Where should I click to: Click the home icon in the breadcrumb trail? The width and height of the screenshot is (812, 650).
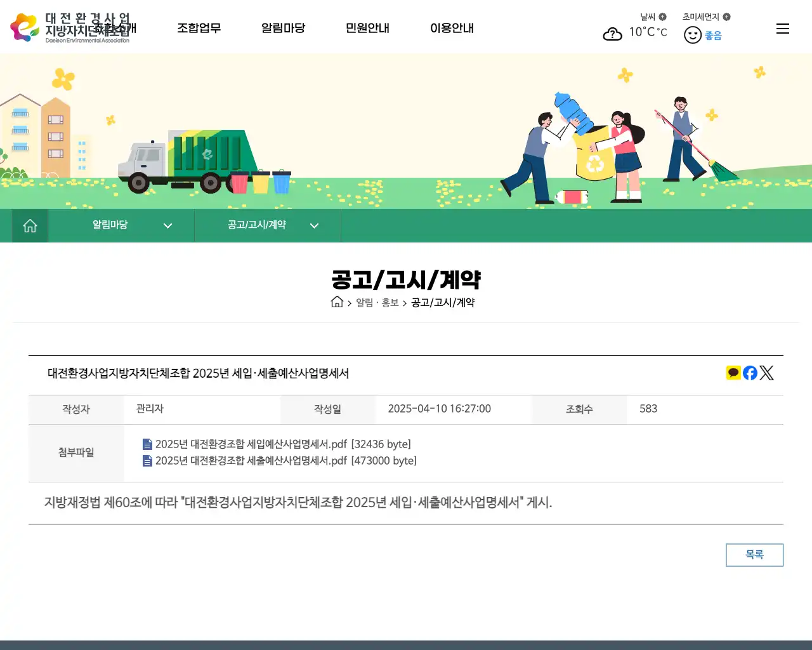tap(336, 302)
